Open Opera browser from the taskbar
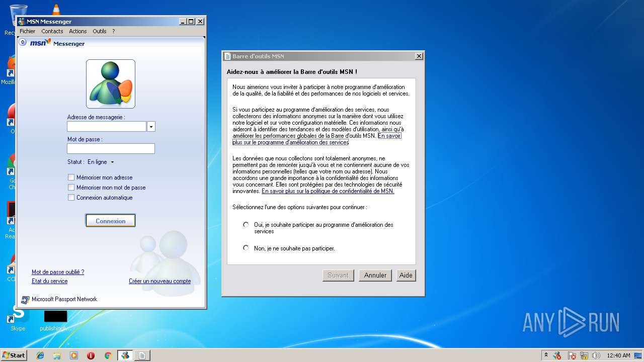Image resolution: width=644 pixels, height=362 pixels. (x=91, y=355)
